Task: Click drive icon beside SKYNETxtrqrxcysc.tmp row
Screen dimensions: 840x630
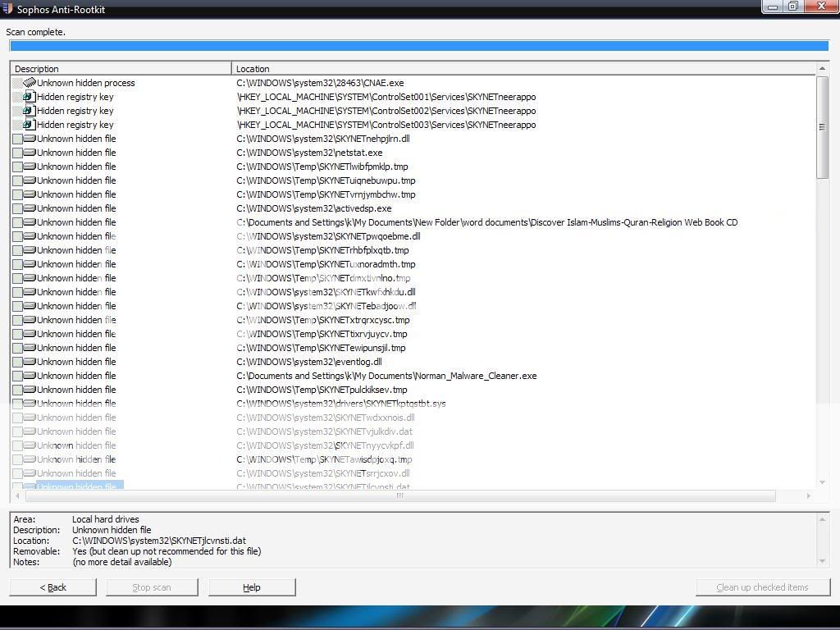Action: coord(30,319)
